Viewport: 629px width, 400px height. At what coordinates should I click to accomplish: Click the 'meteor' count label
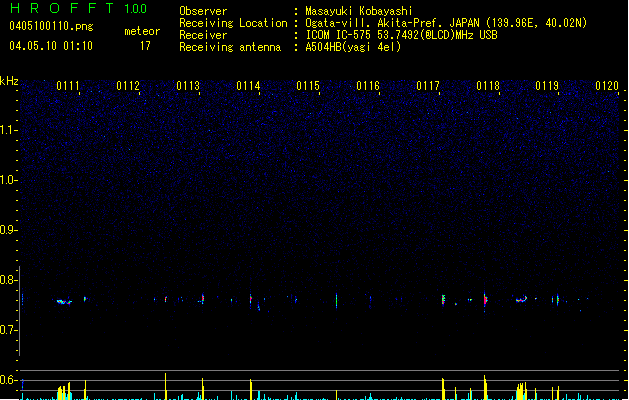click(x=142, y=31)
